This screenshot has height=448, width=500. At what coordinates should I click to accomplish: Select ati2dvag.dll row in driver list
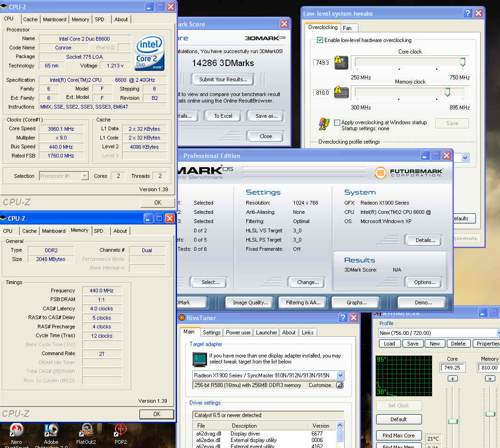click(x=264, y=434)
